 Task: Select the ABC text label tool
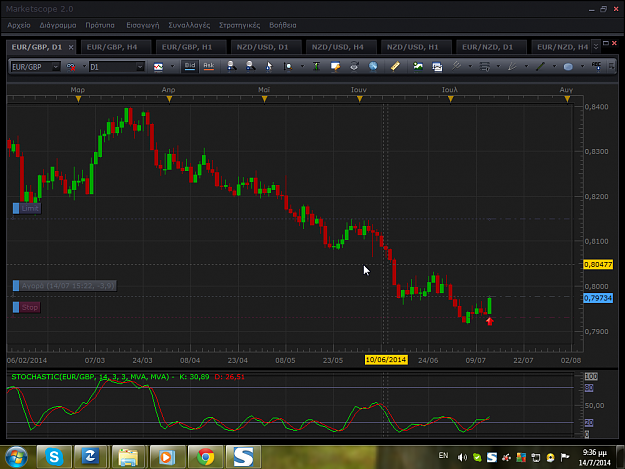pos(596,66)
